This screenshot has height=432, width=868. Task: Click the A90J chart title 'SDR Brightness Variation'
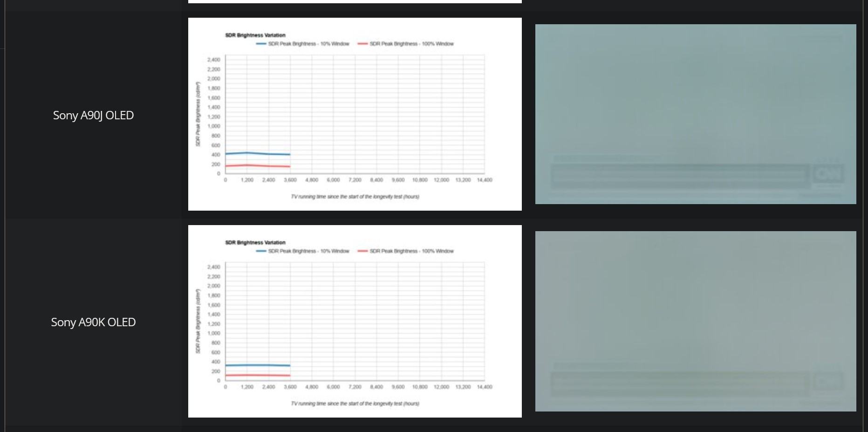pyautogui.click(x=255, y=35)
